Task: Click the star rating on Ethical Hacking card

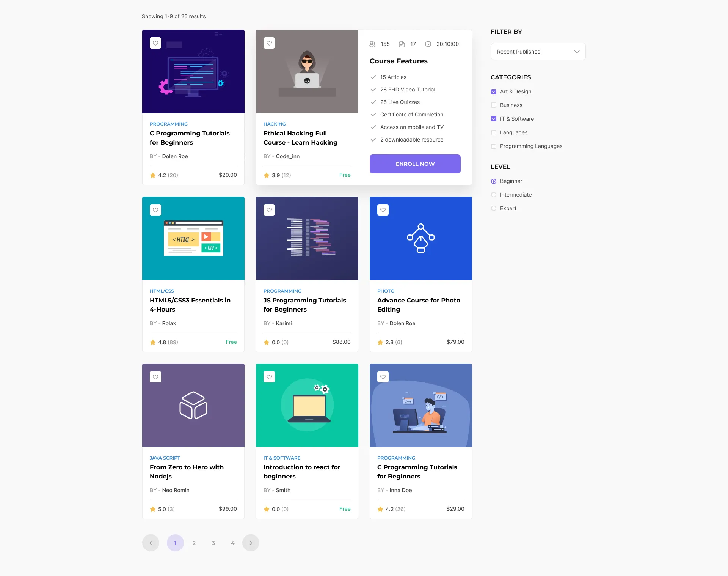Action: click(x=267, y=175)
